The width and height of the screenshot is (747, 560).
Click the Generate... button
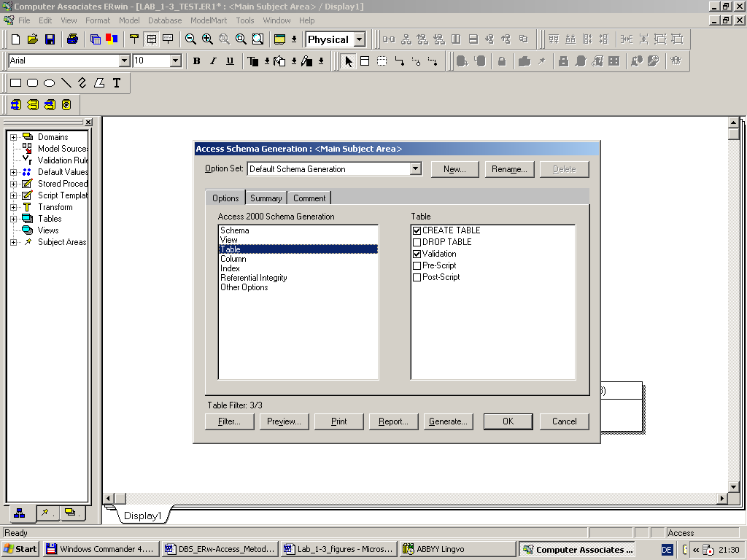click(x=449, y=421)
